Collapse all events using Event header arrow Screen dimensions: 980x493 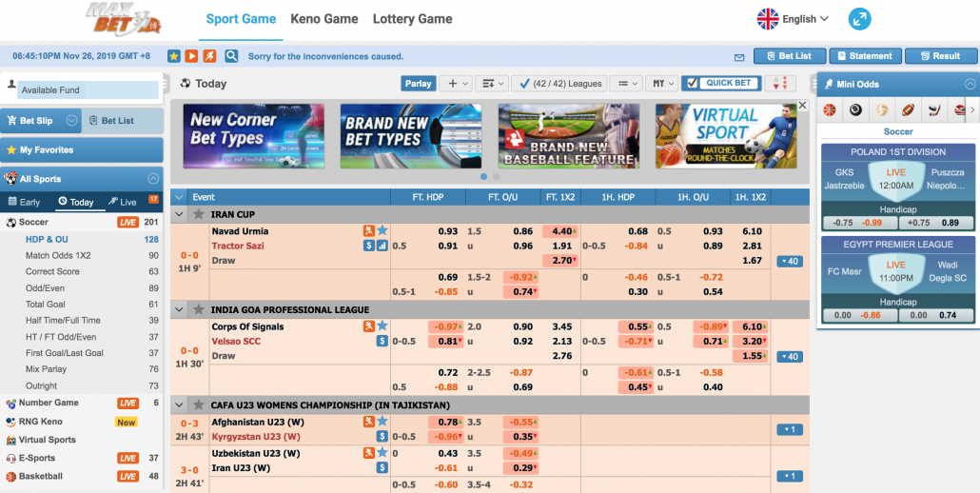coord(180,197)
